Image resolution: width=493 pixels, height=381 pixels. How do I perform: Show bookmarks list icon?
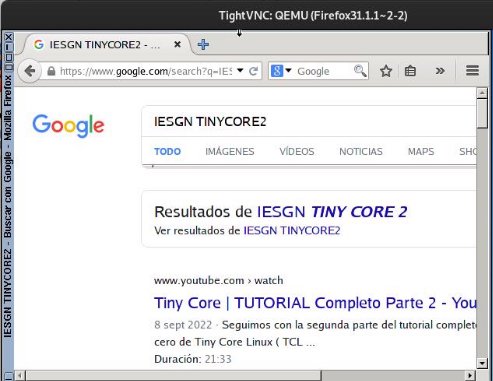point(410,71)
